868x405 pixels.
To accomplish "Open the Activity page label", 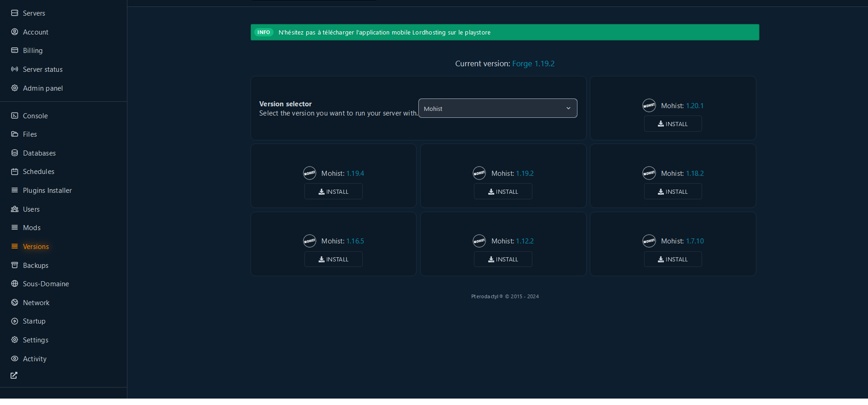I will pyautogui.click(x=35, y=359).
